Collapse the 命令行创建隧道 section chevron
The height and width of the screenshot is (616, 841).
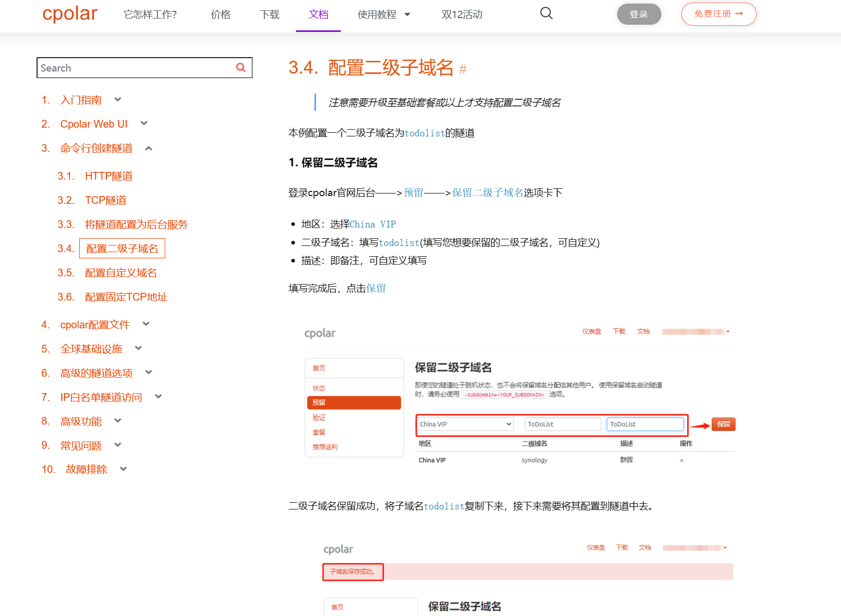(149, 148)
